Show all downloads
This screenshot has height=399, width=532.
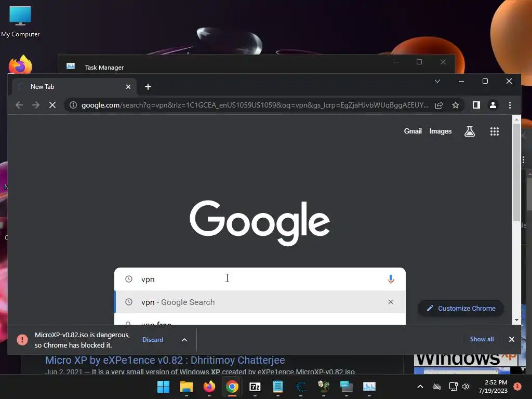(482, 339)
